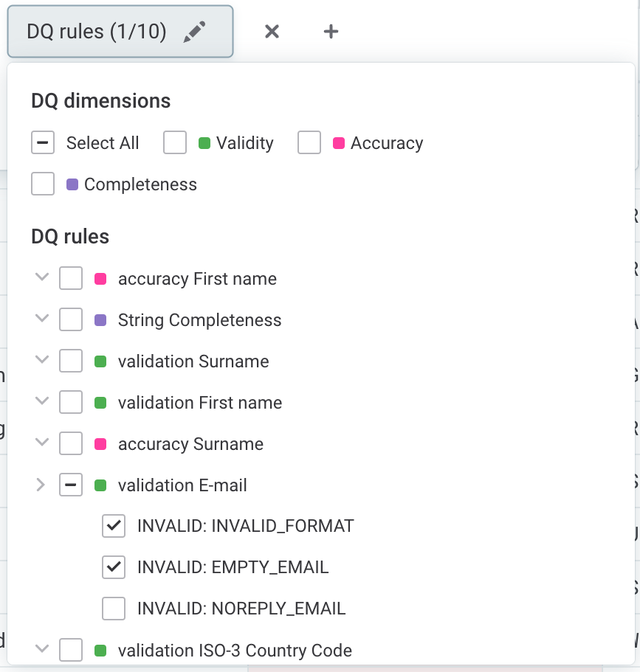Remove the filter with the X icon
Screen dimensions: 640x672
(x=272, y=31)
